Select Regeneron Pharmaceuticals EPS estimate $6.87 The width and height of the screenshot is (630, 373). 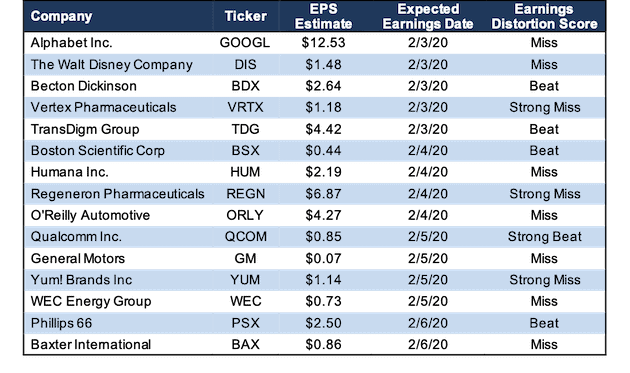click(x=323, y=194)
